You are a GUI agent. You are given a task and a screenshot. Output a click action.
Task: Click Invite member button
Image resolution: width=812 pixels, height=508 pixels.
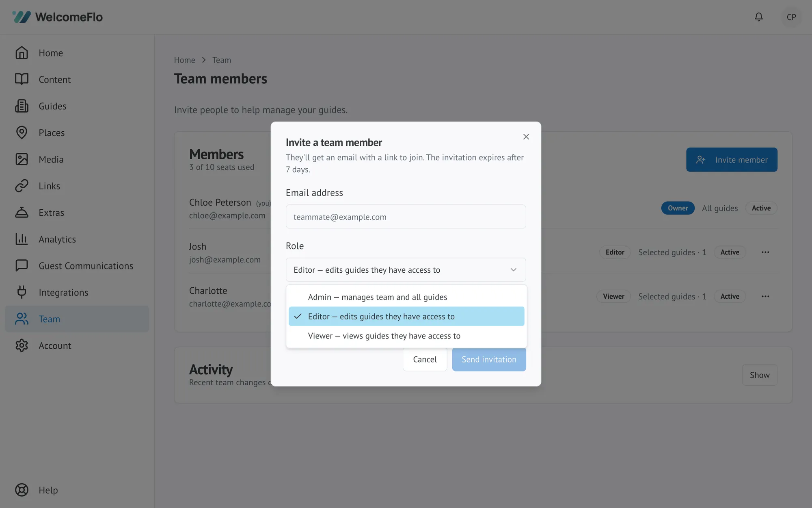coord(732,160)
